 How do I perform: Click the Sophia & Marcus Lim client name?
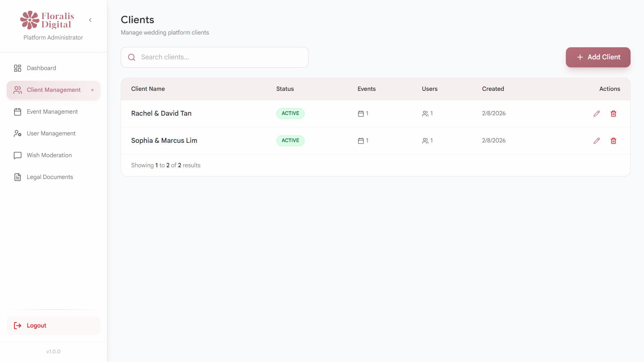164,140
